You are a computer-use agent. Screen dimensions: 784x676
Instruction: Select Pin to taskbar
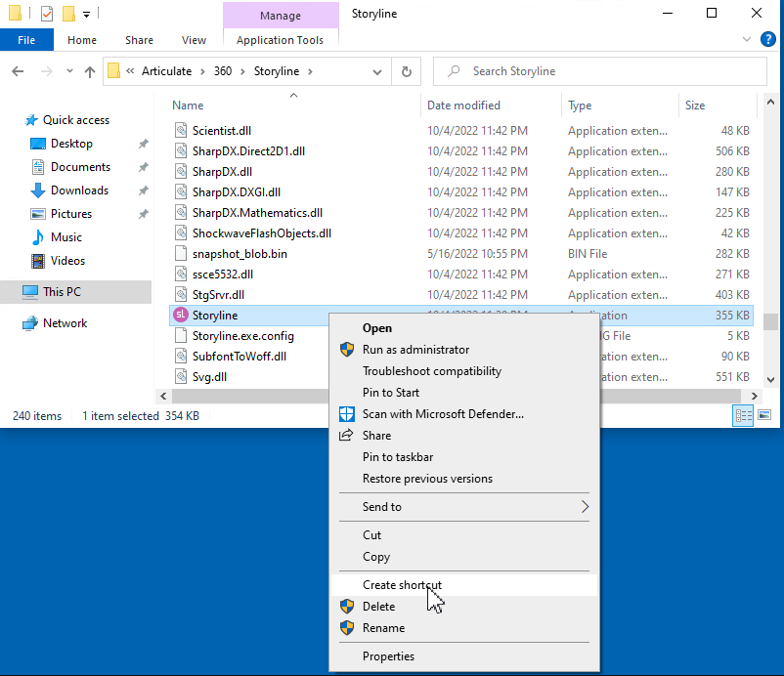point(464,456)
